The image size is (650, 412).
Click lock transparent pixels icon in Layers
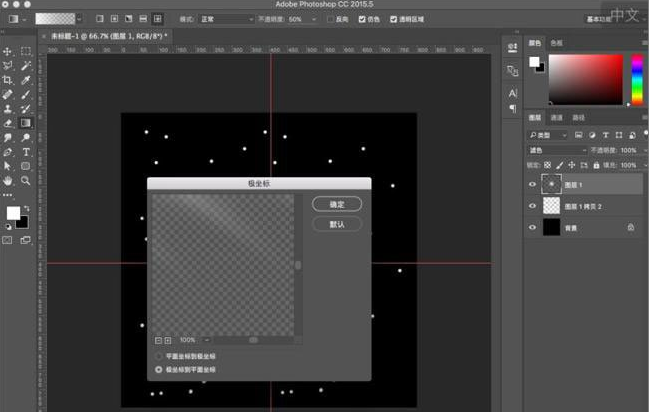pyautogui.click(x=548, y=165)
